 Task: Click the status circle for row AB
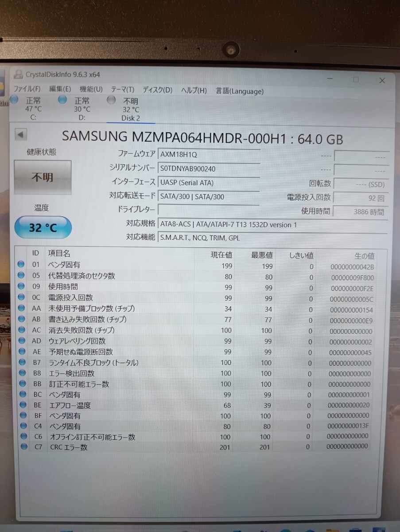click(21, 319)
